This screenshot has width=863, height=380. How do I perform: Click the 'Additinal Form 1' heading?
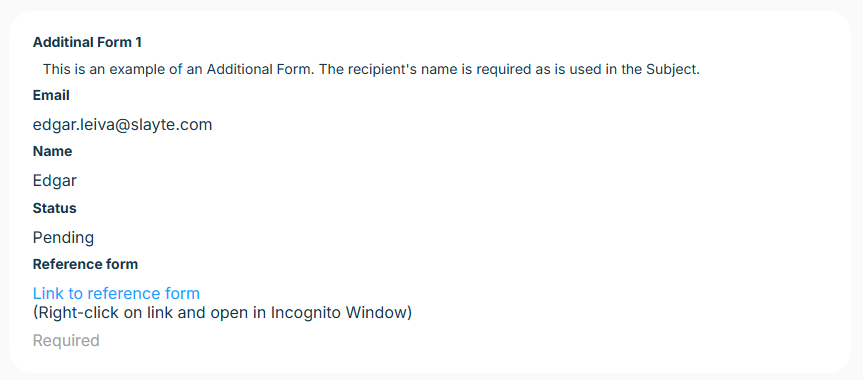(87, 42)
